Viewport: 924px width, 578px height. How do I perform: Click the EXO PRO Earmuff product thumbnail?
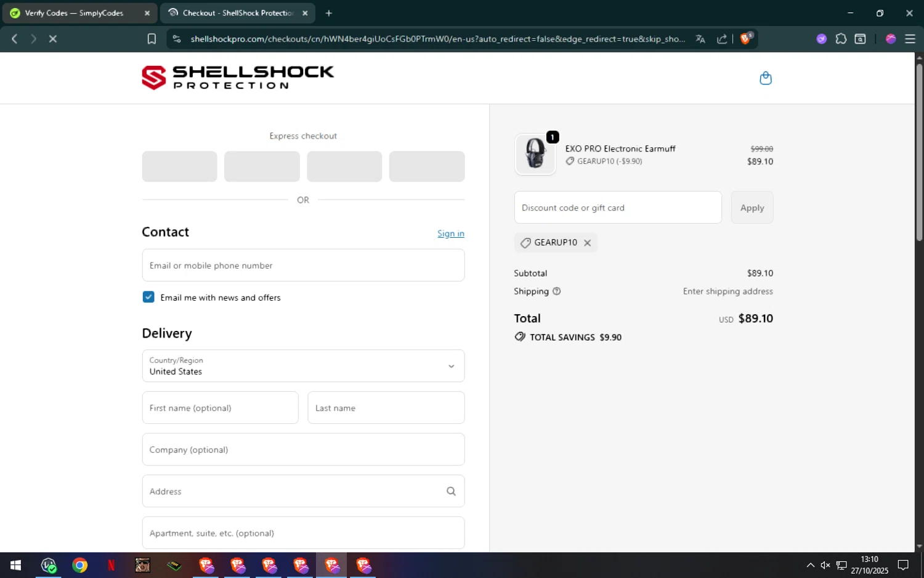click(535, 154)
